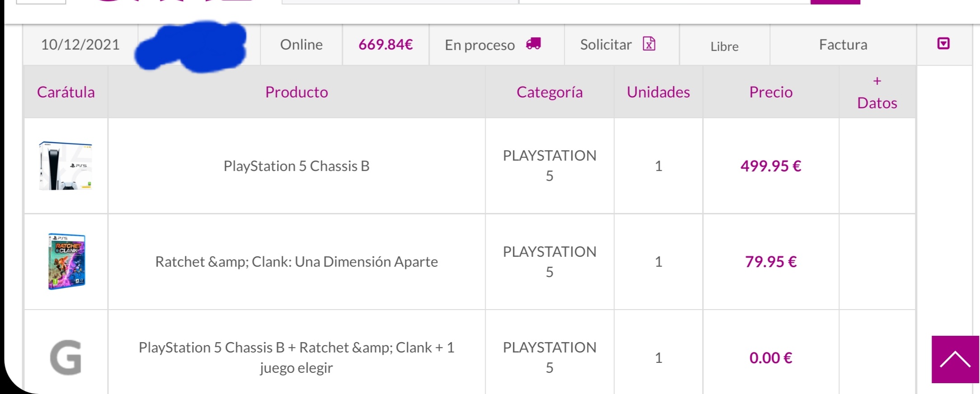Click the Carátula column header

(66, 92)
